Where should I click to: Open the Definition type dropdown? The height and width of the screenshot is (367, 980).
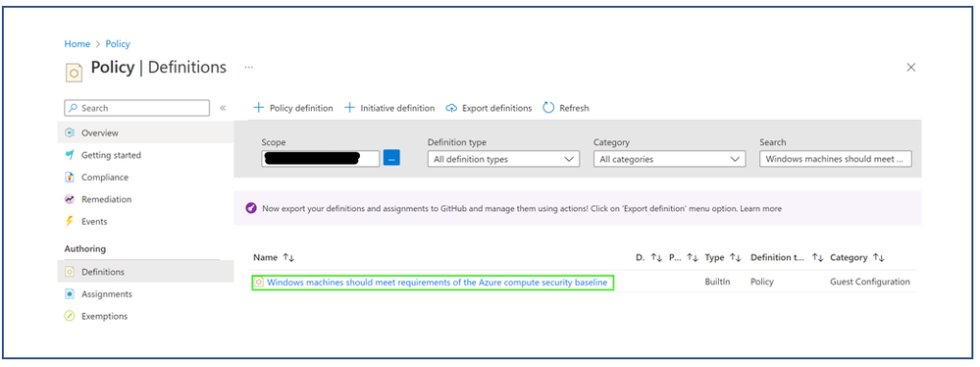coord(504,159)
